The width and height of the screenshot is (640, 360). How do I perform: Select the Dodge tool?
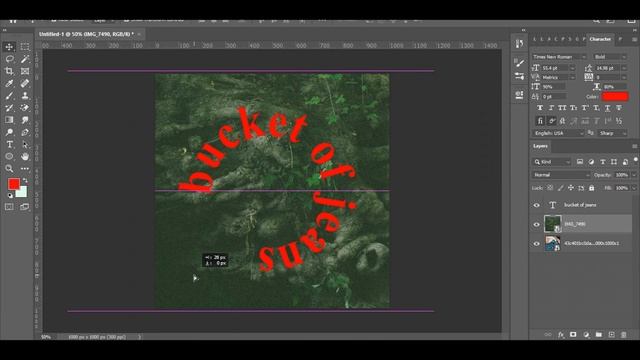pyautogui.click(x=9, y=132)
